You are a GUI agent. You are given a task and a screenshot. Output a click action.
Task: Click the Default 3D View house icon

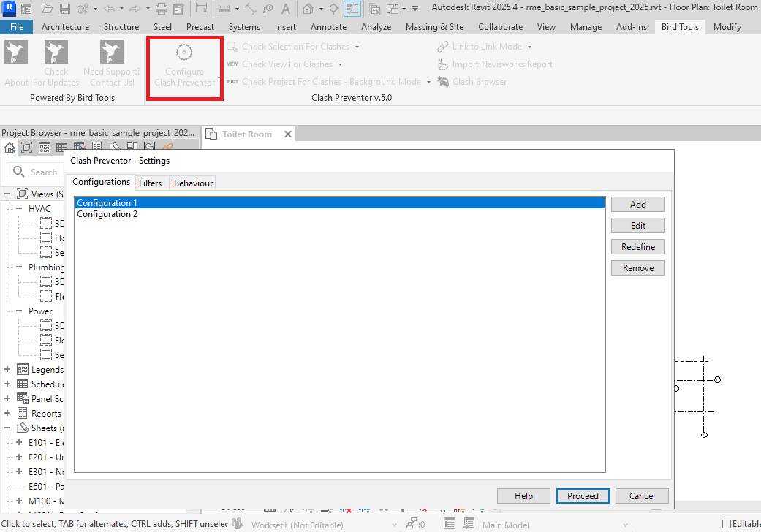pos(308,8)
